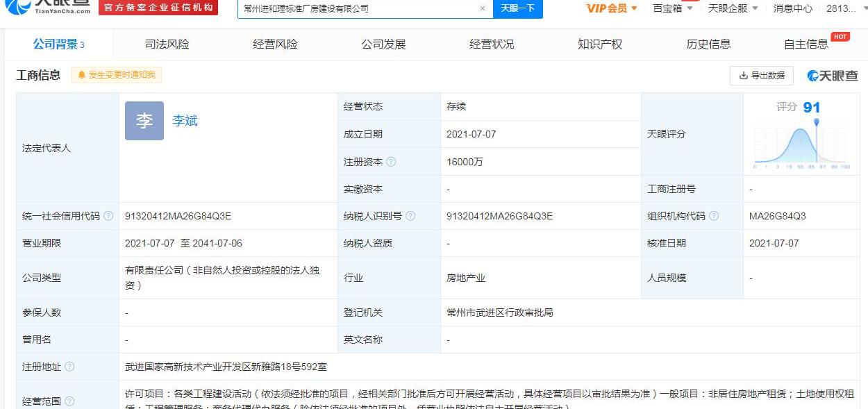868x409 pixels.
Task: Clear the search box with the X icon
Action: coord(483,8)
